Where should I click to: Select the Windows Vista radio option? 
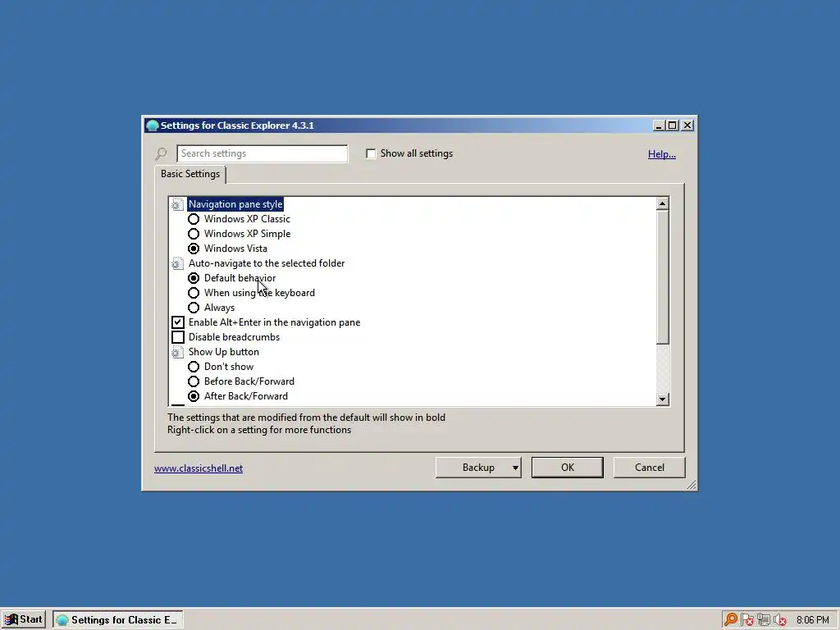pos(194,249)
